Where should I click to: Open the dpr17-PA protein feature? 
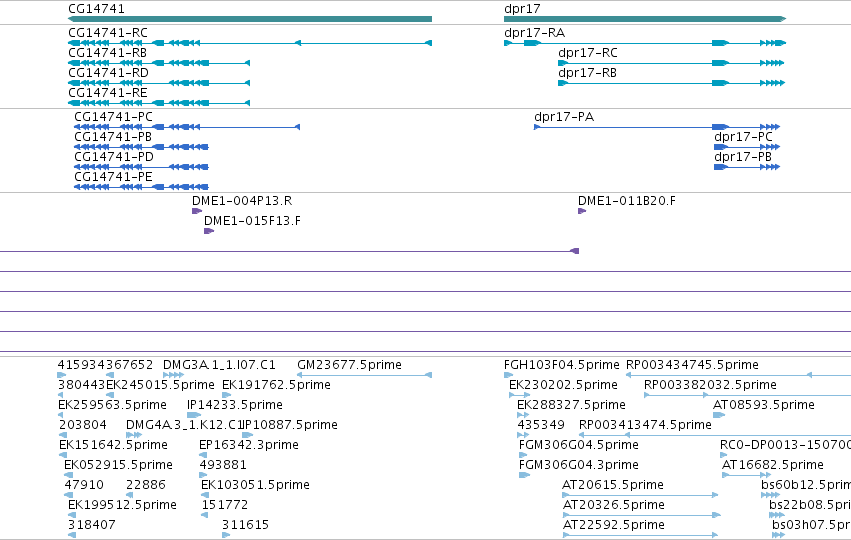tap(657, 127)
